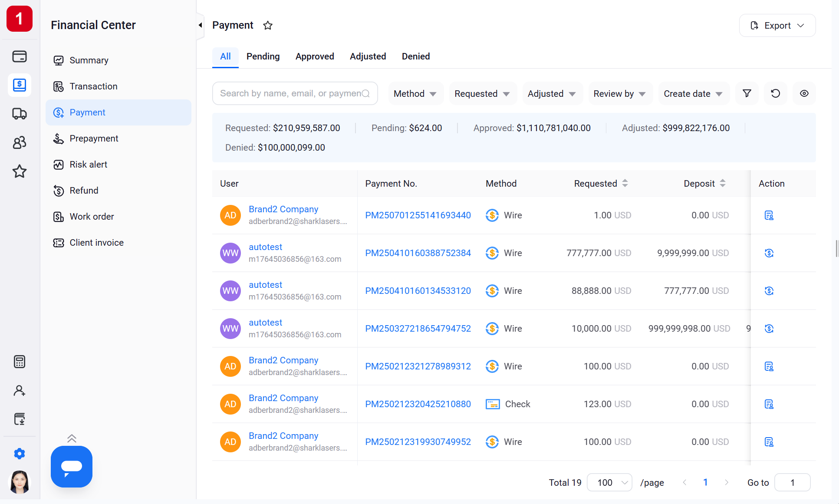Select page 1 in pagination

(x=705, y=482)
